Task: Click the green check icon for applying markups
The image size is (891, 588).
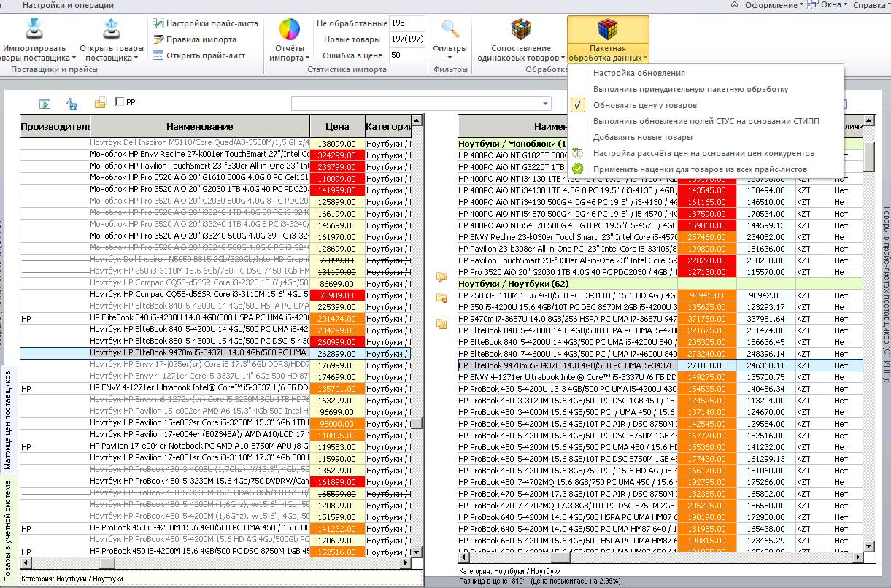Action: (x=577, y=169)
